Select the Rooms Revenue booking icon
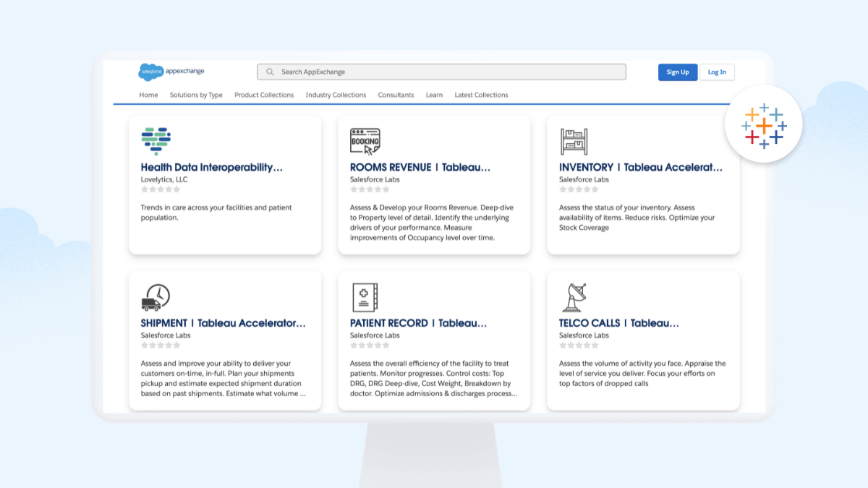Image resolution: width=868 pixels, height=488 pixels. click(x=365, y=141)
